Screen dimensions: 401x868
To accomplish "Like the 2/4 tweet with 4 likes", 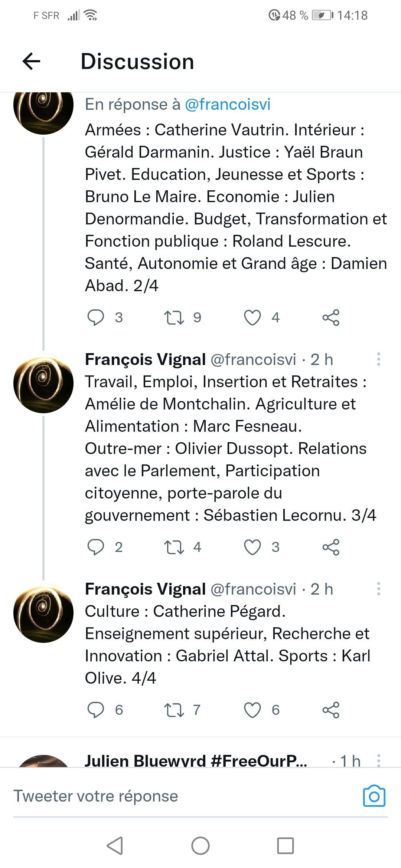I will [x=252, y=318].
